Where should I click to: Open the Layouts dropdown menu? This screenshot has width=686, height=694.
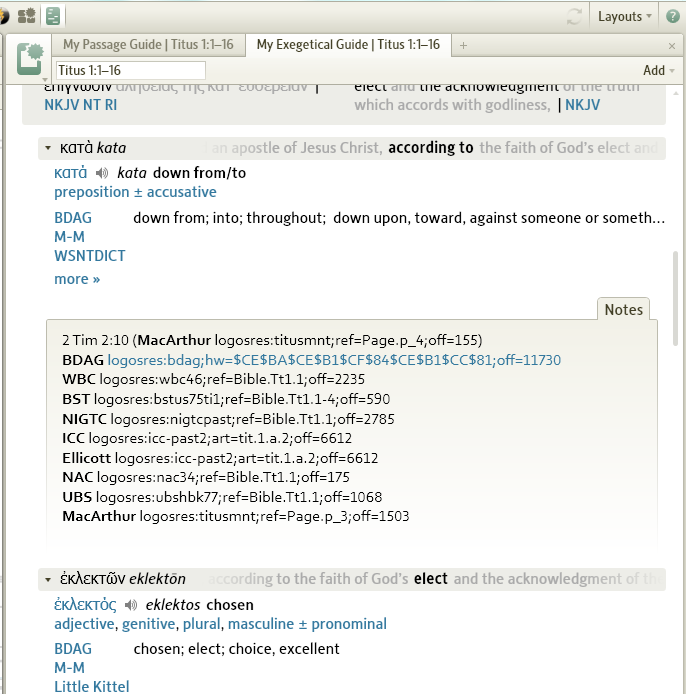(624, 16)
